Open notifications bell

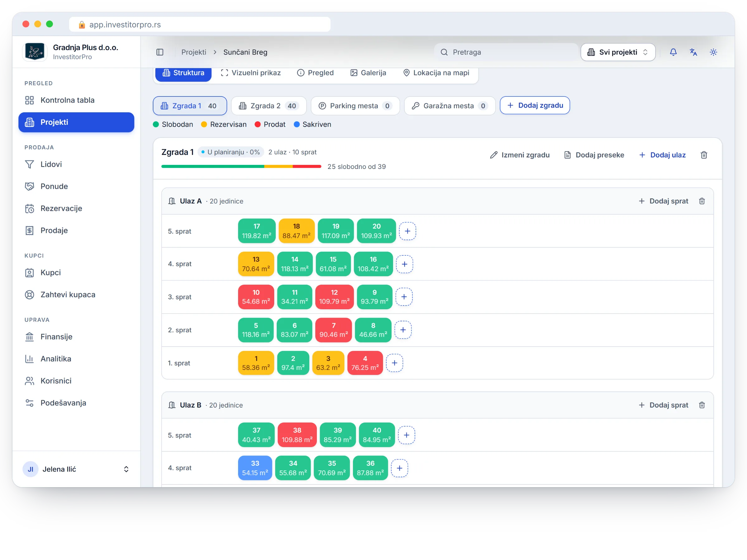[x=673, y=52]
